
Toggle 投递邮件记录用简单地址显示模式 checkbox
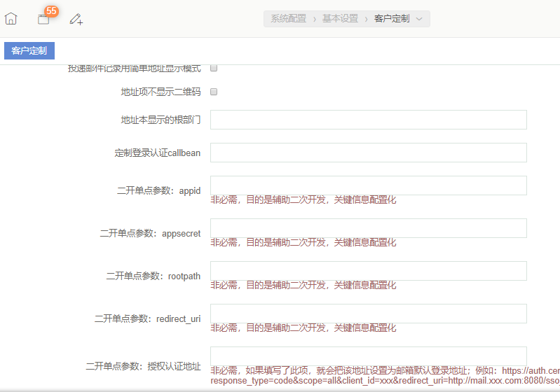(214, 69)
